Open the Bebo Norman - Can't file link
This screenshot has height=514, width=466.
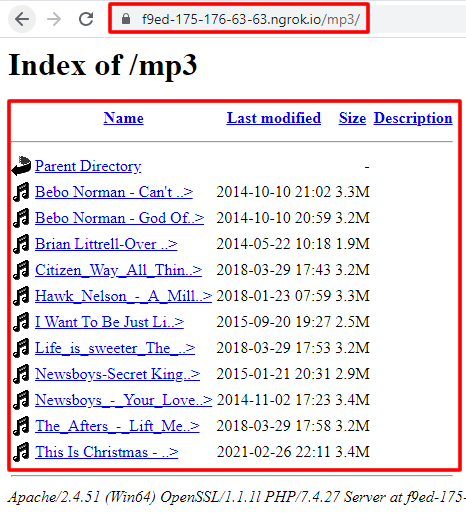point(114,192)
